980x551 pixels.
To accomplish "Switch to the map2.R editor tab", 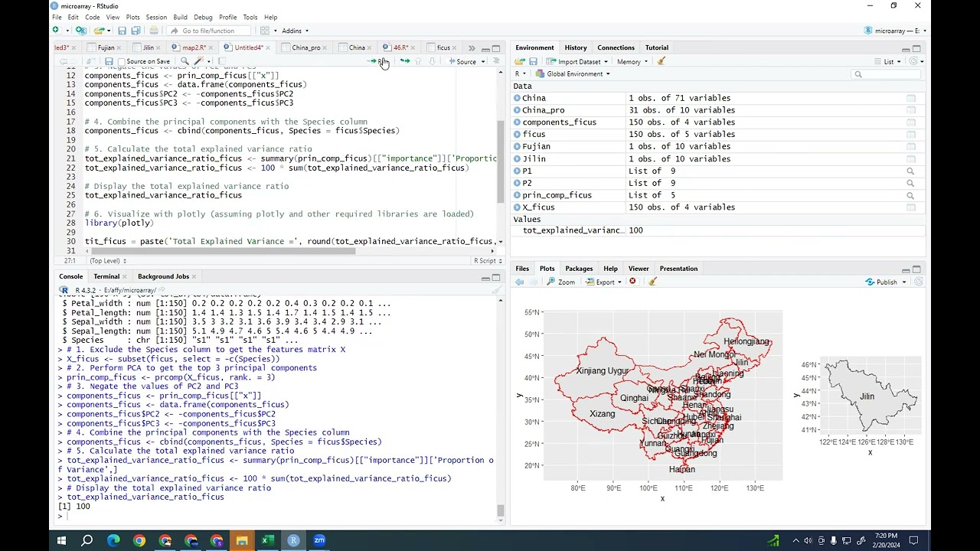I will 193,47.
